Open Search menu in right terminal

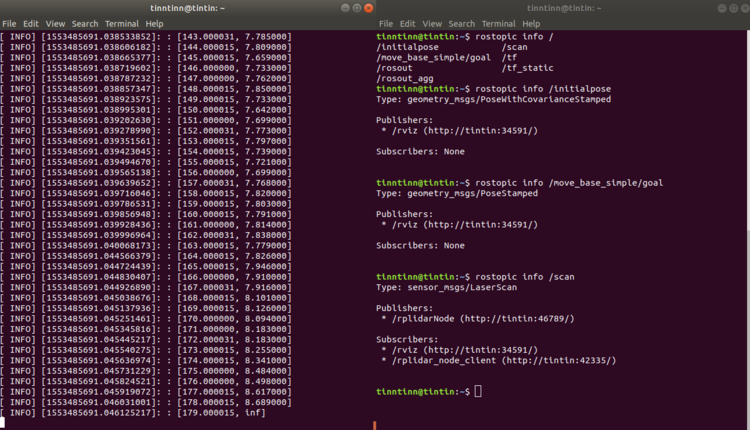[462, 23]
